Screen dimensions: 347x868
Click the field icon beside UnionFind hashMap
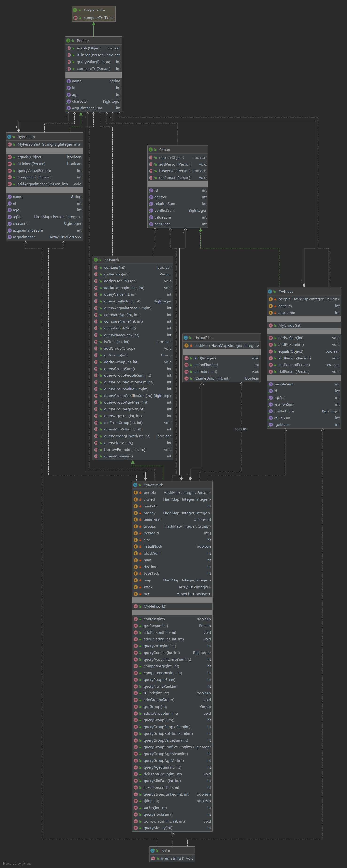(x=186, y=345)
